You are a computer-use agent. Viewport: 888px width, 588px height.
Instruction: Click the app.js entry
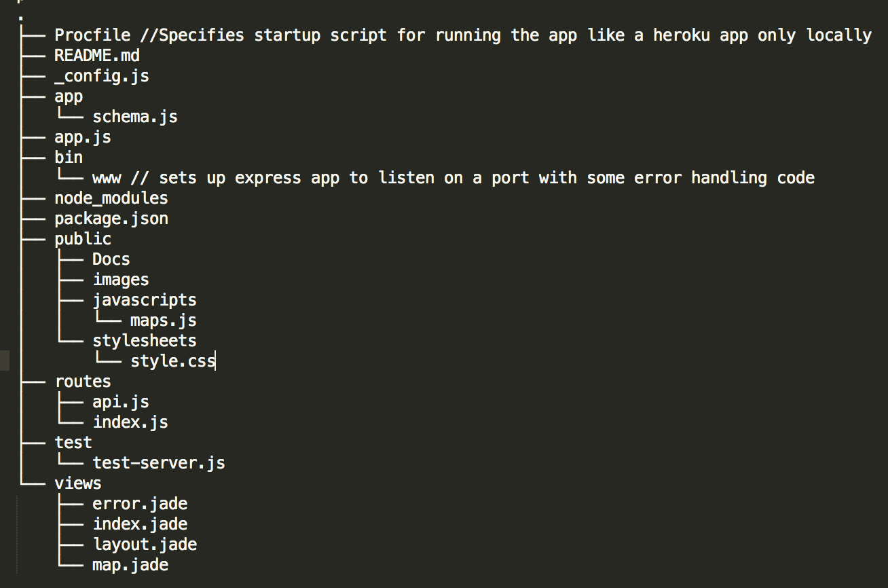pyautogui.click(x=82, y=137)
